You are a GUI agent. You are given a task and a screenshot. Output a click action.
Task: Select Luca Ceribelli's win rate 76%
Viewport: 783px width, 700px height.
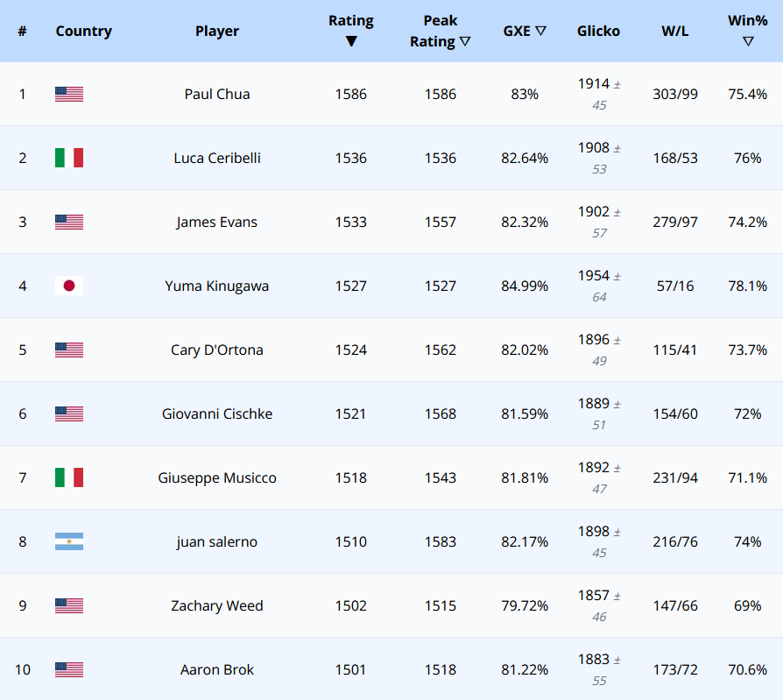(747, 158)
